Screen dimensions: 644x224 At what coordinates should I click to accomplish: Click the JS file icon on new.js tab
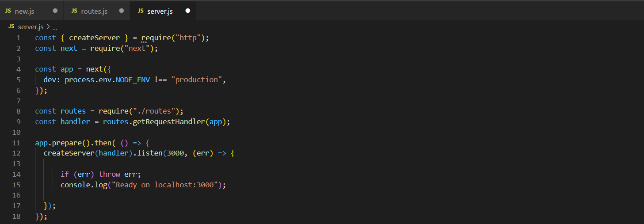click(8, 11)
